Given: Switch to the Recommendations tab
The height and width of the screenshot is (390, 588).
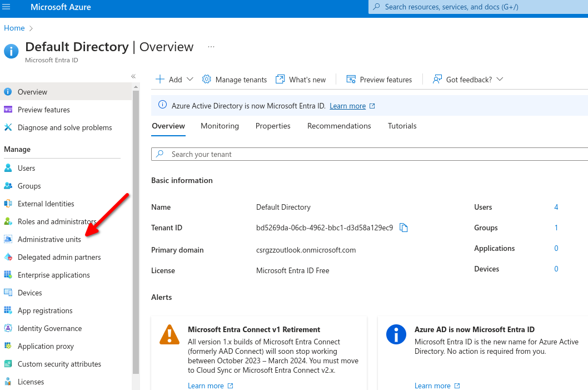Looking at the screenshot, I should [339, 126].
